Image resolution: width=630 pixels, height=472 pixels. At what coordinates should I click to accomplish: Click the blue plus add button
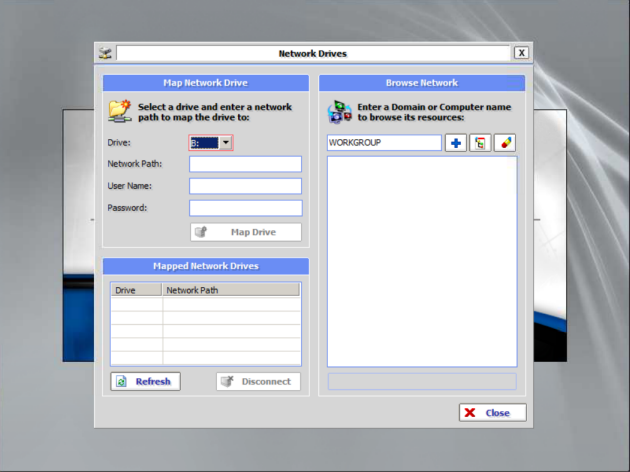(456, 143)
